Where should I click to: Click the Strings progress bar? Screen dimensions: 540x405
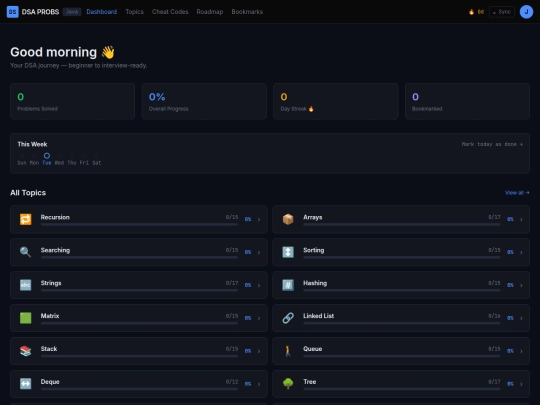[x=139, y=290]
